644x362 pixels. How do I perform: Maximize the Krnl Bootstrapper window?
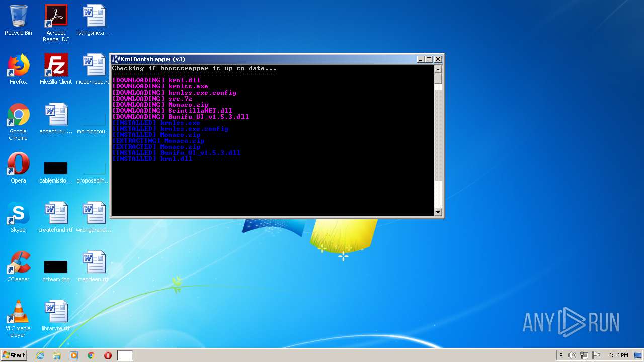pos(429,59)
